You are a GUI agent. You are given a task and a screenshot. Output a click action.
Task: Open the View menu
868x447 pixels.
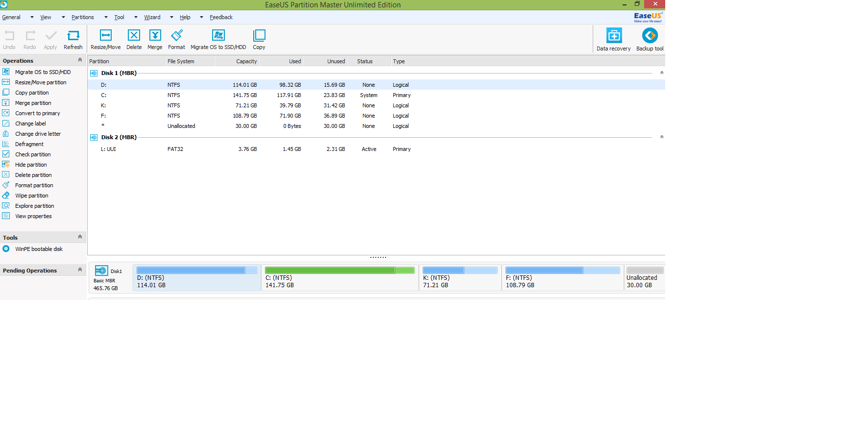coord(46,17)
